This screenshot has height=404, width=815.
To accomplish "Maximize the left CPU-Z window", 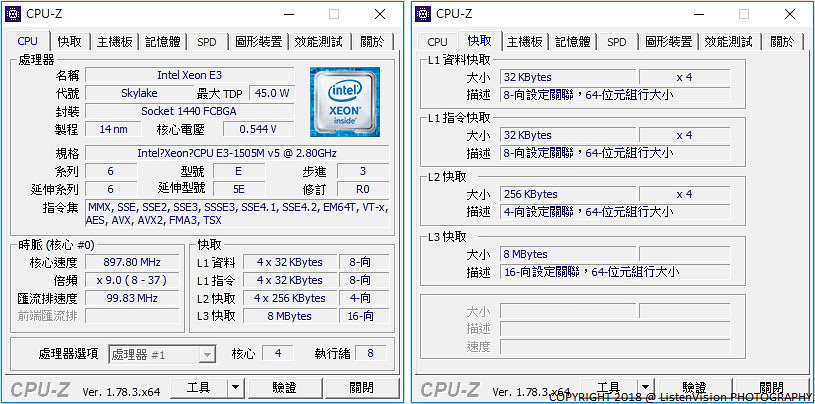I will click(334, 14).
